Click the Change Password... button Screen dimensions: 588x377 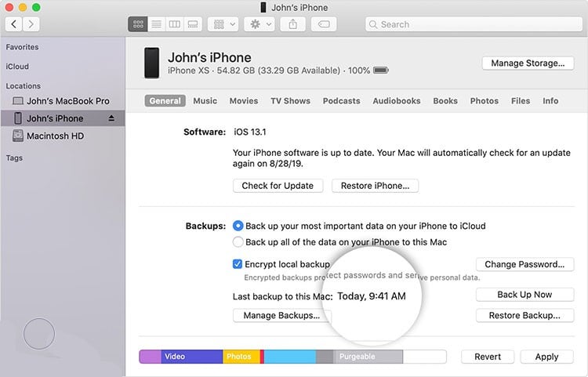point(524,264)
